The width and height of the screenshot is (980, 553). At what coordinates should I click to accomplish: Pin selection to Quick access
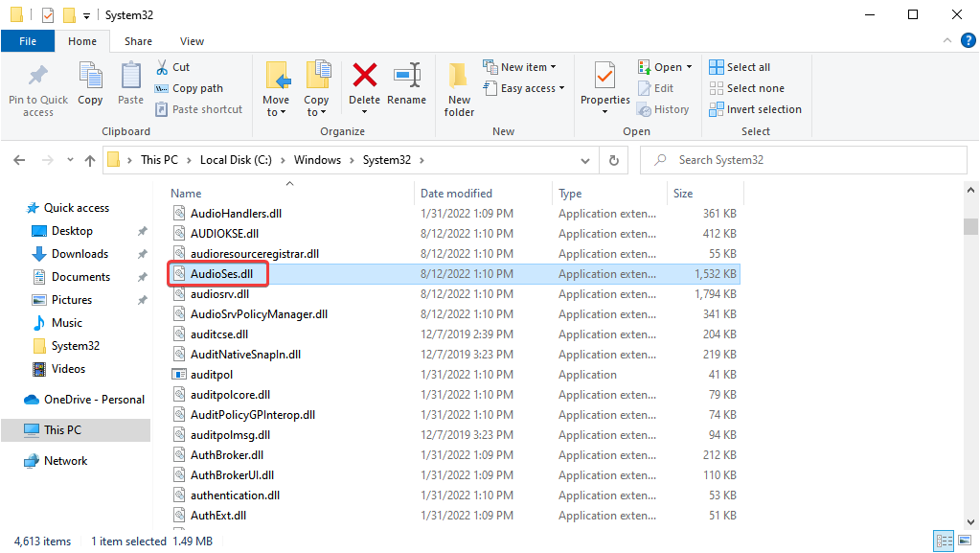38,89
